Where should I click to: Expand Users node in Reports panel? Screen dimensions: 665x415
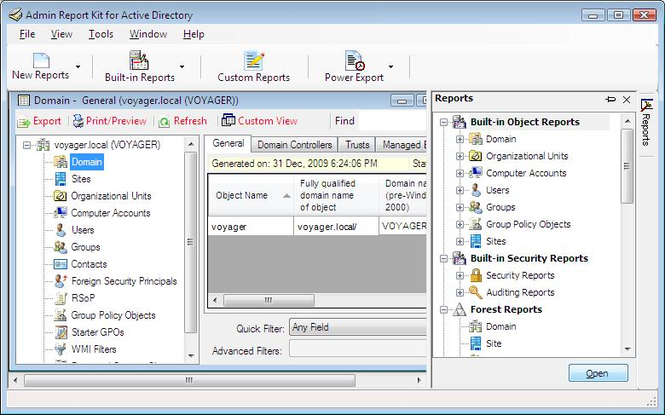460,190
